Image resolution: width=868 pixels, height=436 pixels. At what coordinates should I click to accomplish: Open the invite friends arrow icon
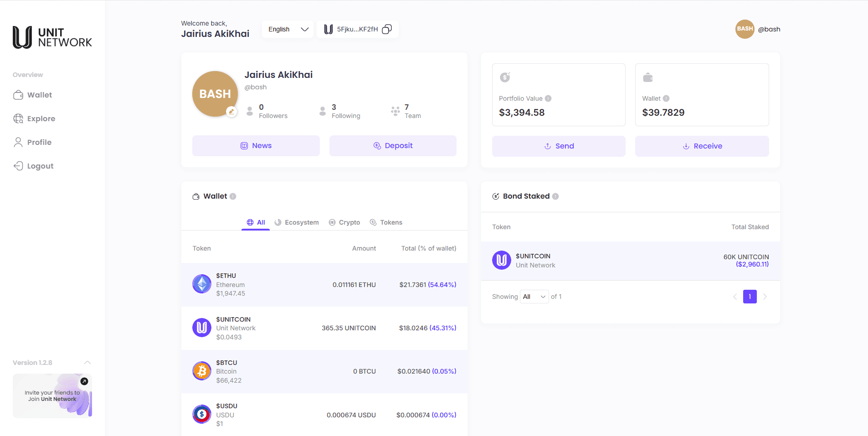click(x=84, y=381)
